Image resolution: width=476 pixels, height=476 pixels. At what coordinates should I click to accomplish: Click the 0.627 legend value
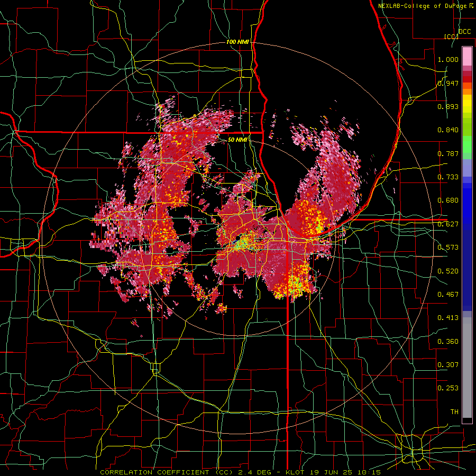point(448,224)
